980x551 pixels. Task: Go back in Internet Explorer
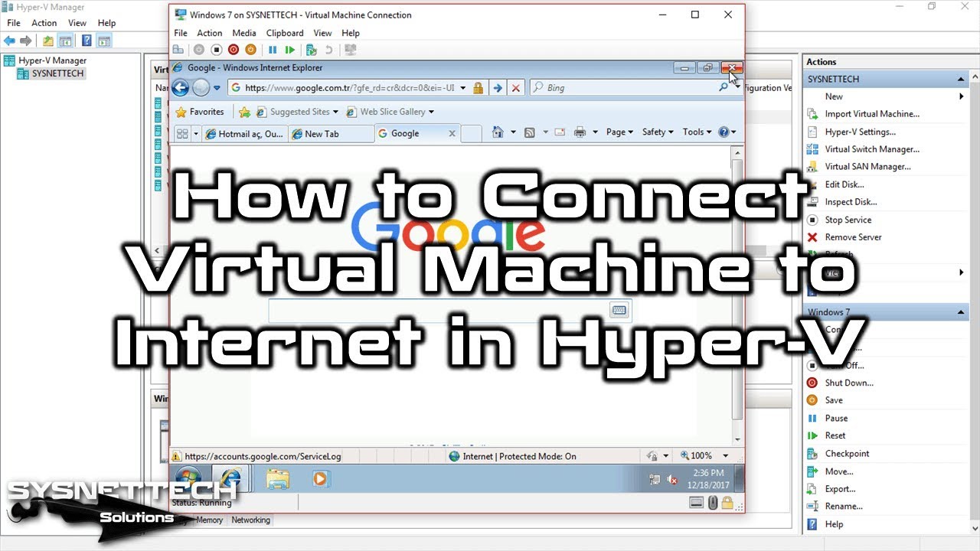click(x=181, y=87)
